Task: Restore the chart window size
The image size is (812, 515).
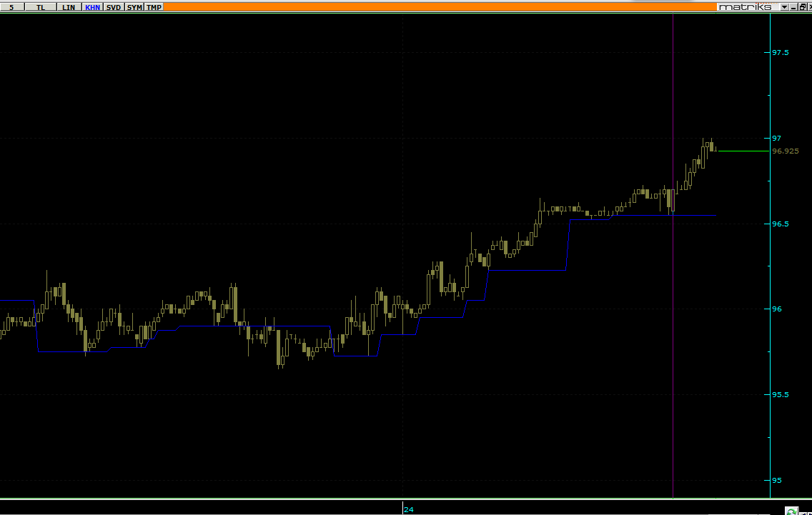Action: click(x=802, y=7)
